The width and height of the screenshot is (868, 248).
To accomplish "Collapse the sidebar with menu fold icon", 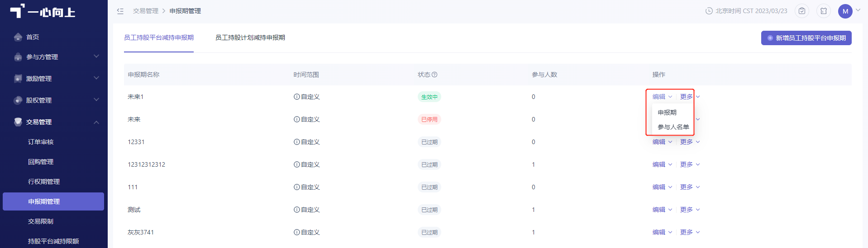I will coord(120,11).
